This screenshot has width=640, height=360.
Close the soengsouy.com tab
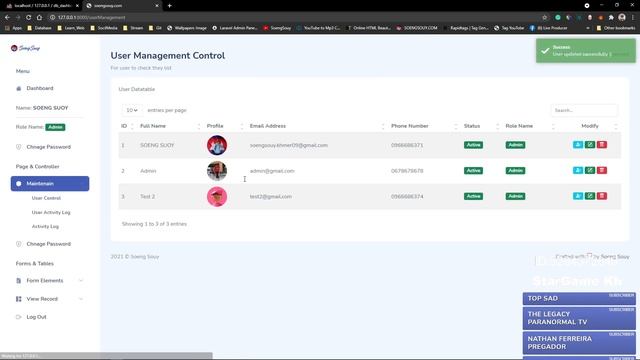(157, 6)
